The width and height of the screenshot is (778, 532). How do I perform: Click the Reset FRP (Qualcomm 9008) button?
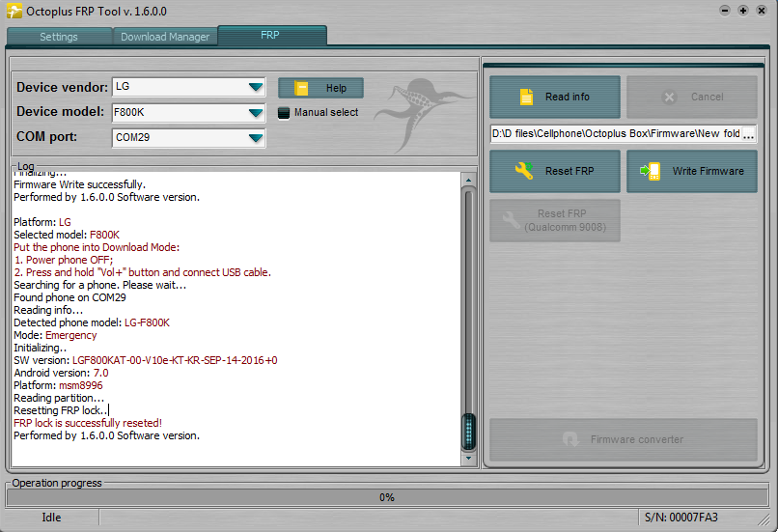(555, 220)
